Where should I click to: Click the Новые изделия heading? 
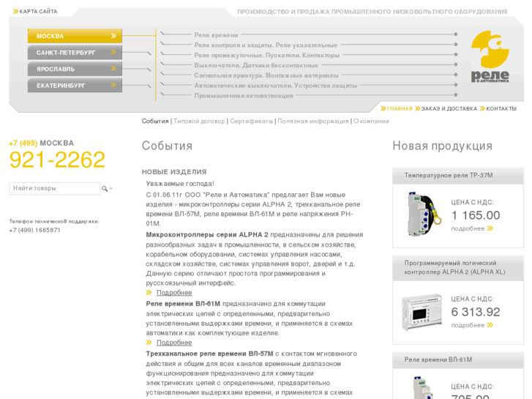pyautogui.click(x=174, y=172)
